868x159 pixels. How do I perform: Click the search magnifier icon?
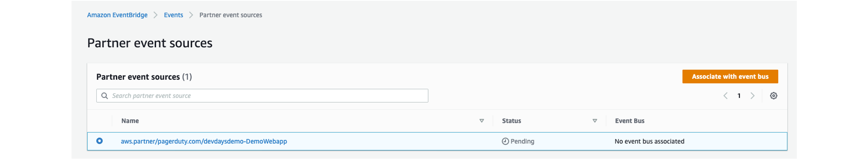pos(105,96)
